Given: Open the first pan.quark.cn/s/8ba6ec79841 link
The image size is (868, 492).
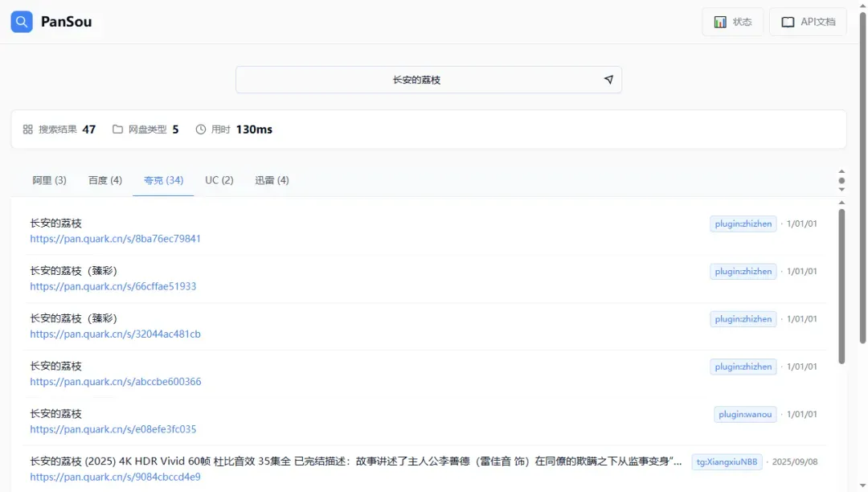Looking at the screenshot, I should click(x=115, y=238).
